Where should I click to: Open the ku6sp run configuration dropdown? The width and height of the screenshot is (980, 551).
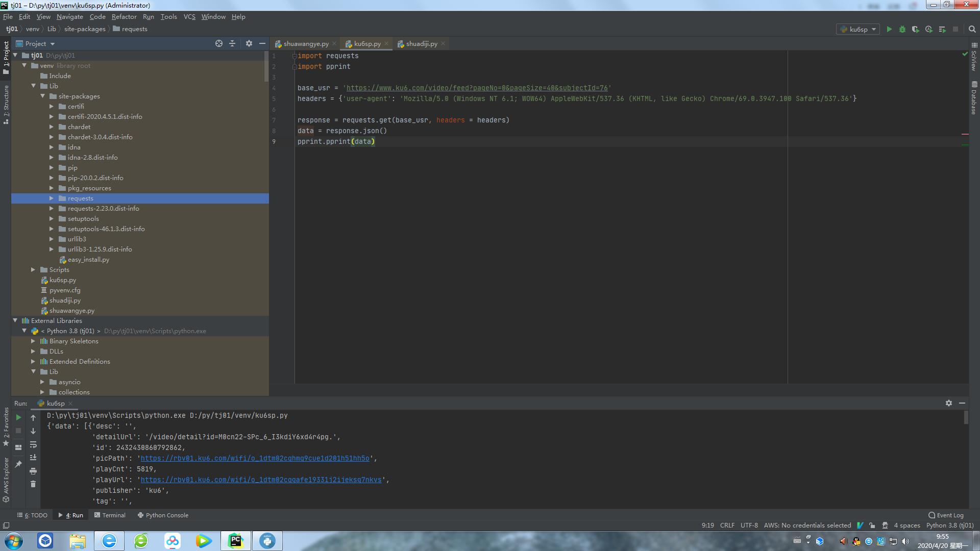pyautogui.click(x=859, y=30)
